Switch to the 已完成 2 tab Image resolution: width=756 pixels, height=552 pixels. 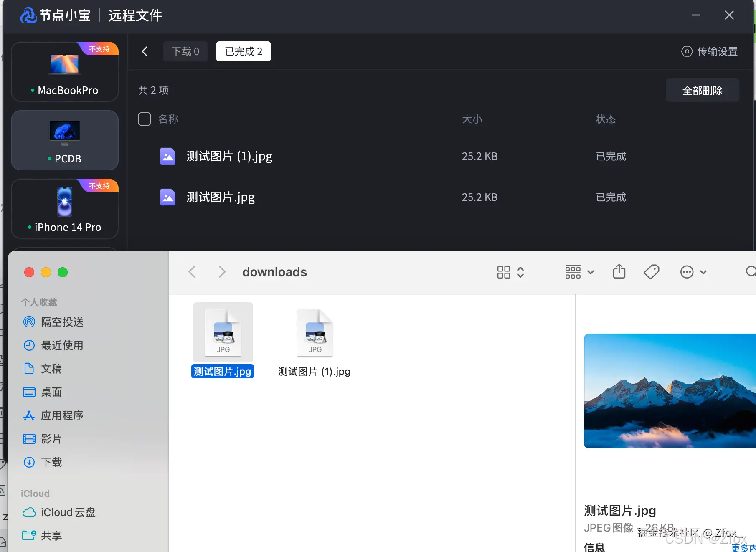coord(243,51)
